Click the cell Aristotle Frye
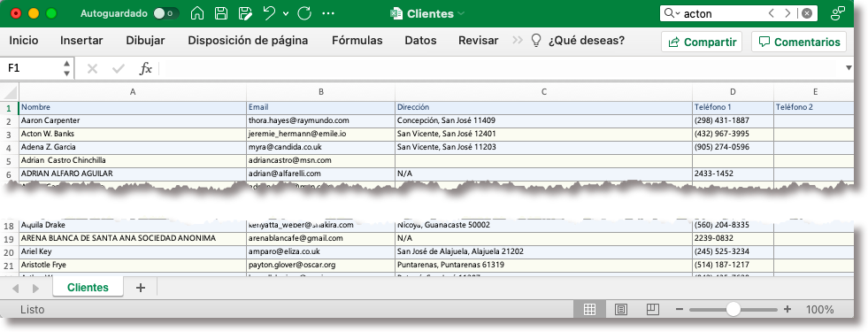The image size is (868, 332). pos(133,265)
